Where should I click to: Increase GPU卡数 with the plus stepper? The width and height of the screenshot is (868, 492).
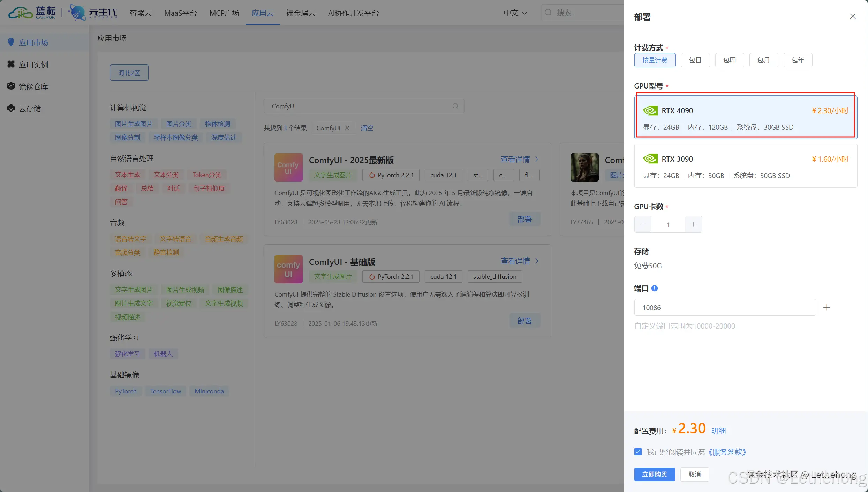[693, 224]
